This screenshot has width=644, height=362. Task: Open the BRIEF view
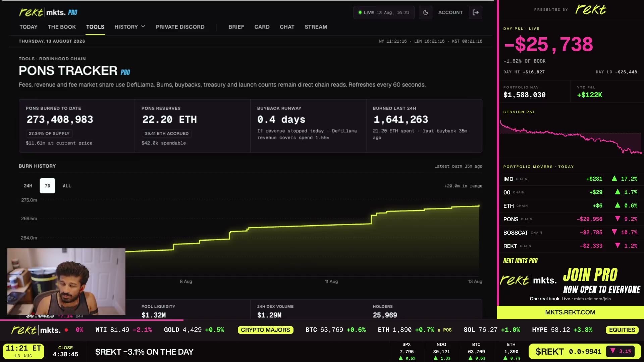pos(236,27)
